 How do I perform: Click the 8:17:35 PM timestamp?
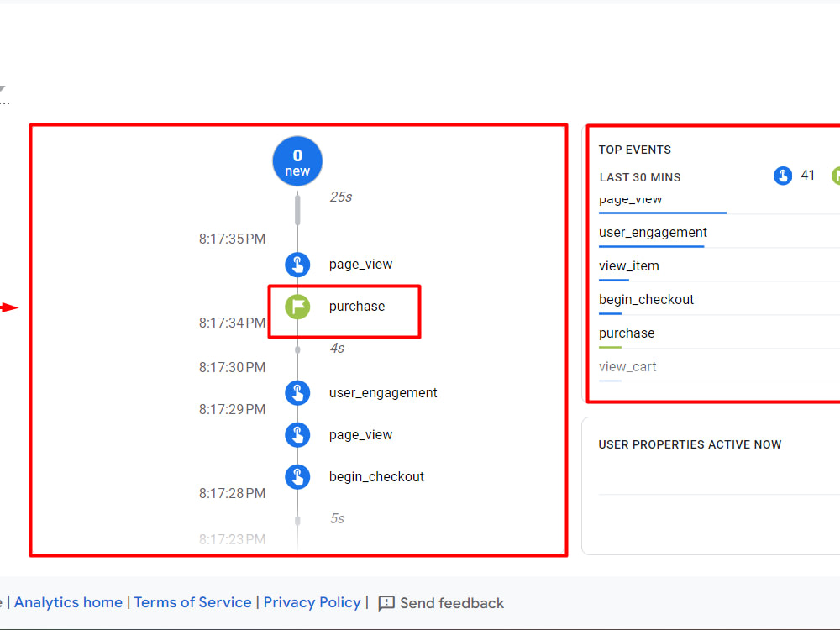point(233,239)
